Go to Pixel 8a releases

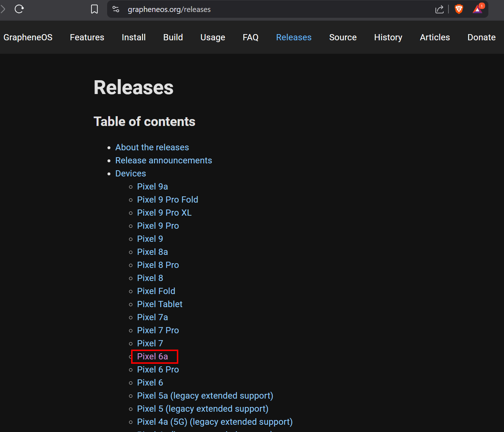click(153, 252)
